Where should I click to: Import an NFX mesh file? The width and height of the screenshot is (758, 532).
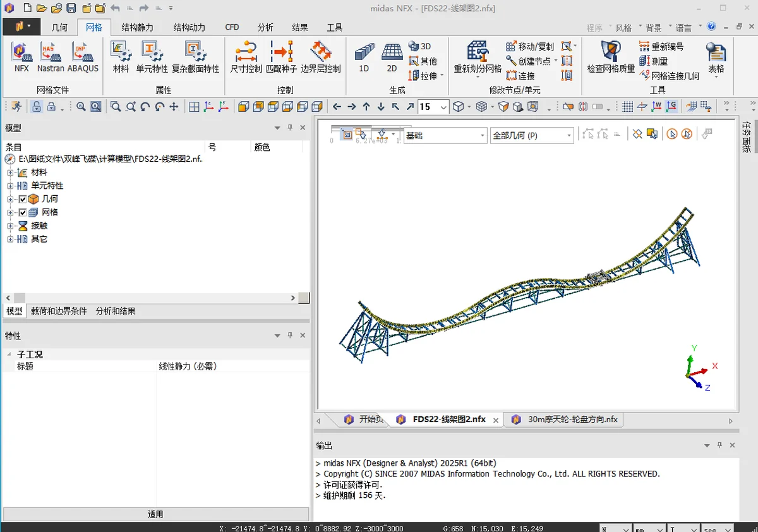tap(21, 57)
